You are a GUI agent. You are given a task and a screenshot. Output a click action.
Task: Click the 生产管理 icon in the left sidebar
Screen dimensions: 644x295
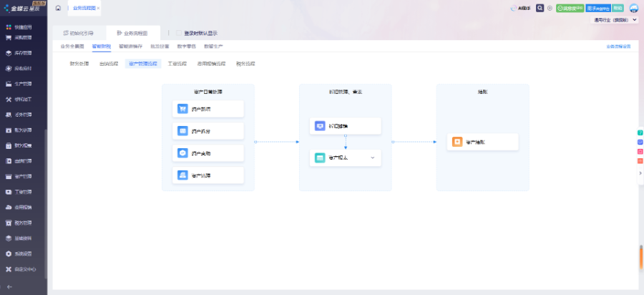click(8, 84)
